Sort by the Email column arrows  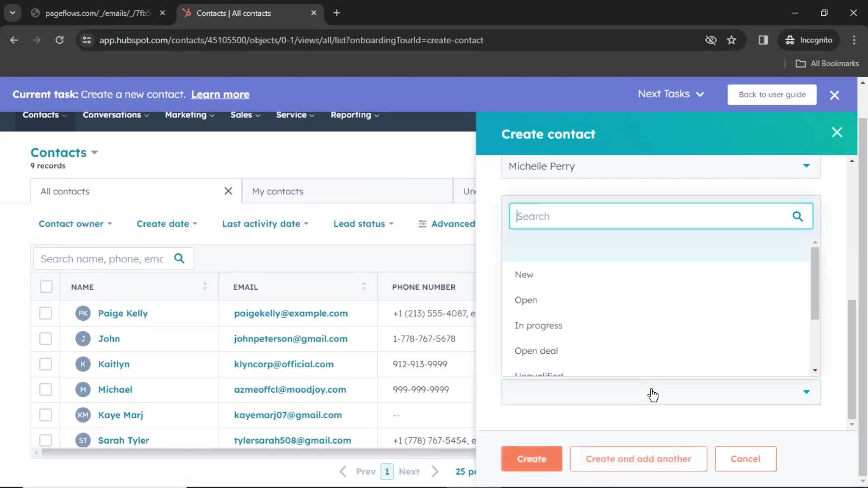click(363, 286)
